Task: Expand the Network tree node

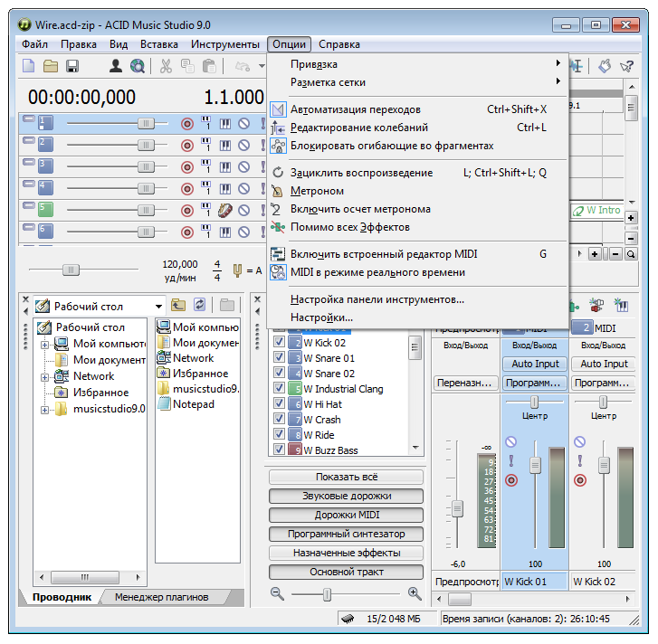Action: (x=44, y=377)
